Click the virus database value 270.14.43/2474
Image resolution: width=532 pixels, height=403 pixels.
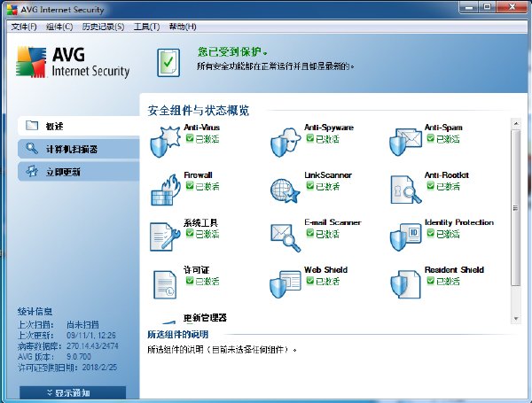coord(92,346)
